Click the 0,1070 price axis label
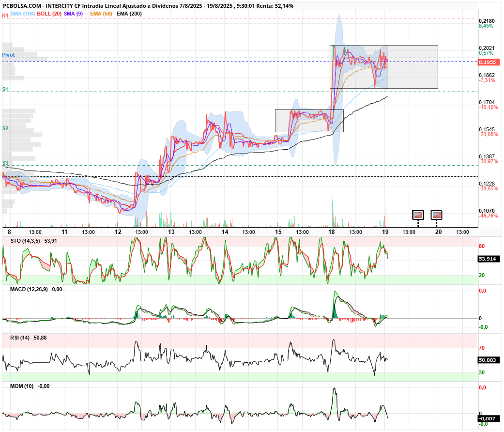The image size is (504, 432). [x=487, y=211]
